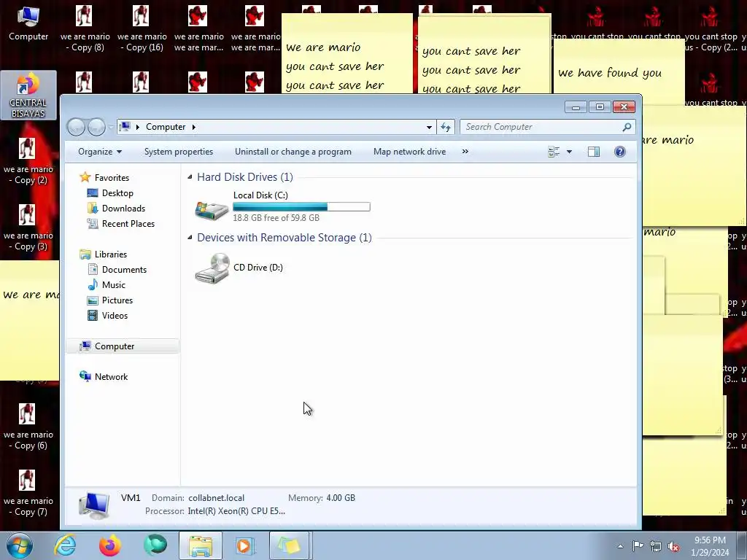Click the muted volume tray icon

click(x=673, y=546)
